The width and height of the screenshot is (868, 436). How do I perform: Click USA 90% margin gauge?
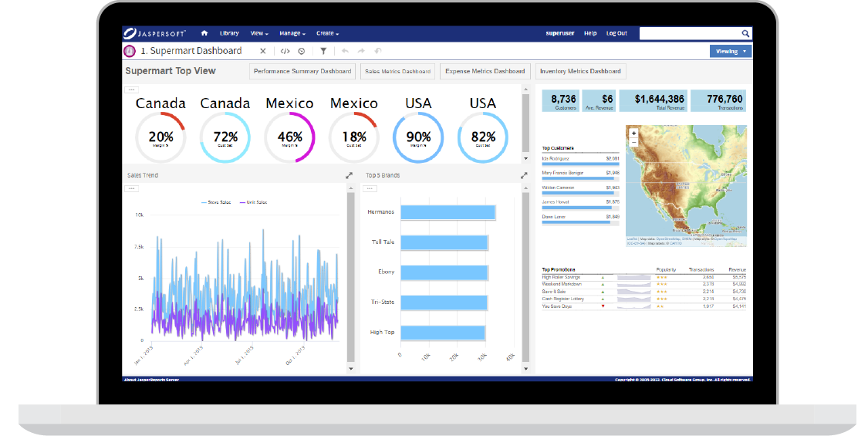pyautogui.click(x=418, y=137)
